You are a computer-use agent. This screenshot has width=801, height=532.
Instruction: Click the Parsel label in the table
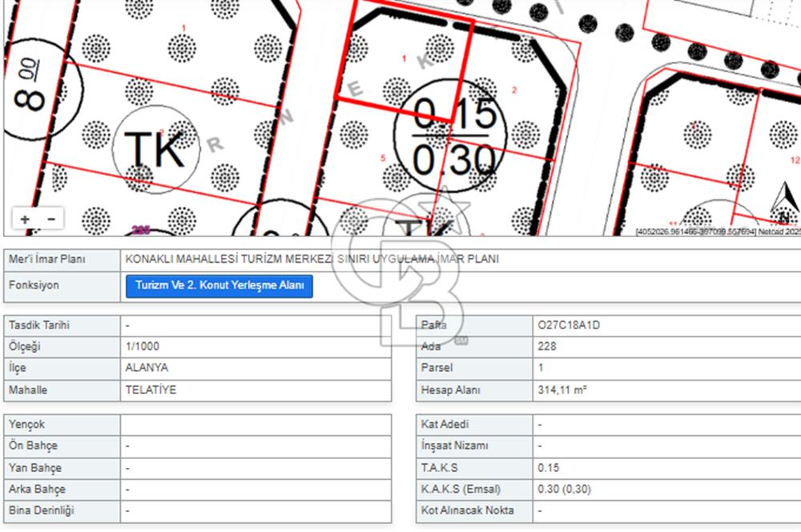[x=437, y=368]
